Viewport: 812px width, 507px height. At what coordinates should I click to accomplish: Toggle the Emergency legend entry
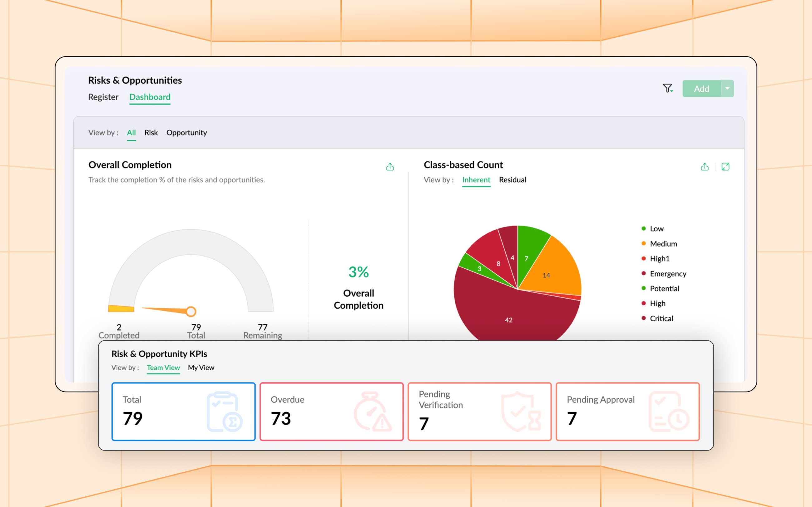[x=668, y=274]
